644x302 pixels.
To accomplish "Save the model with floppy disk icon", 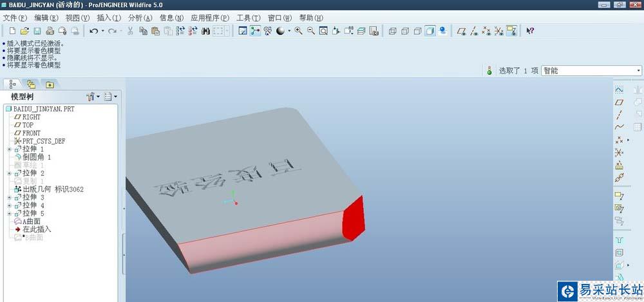I will [37, 31].
